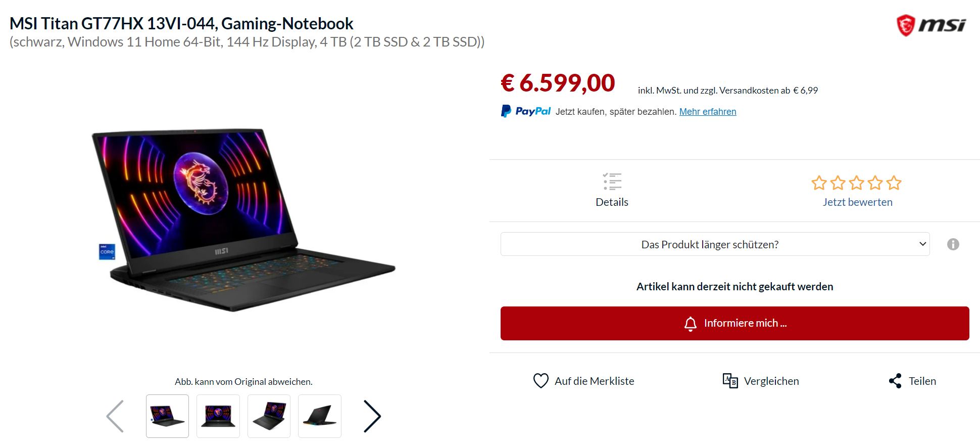Click the Teilen share icon
980x443 pixels.
(x=895, y=381)
